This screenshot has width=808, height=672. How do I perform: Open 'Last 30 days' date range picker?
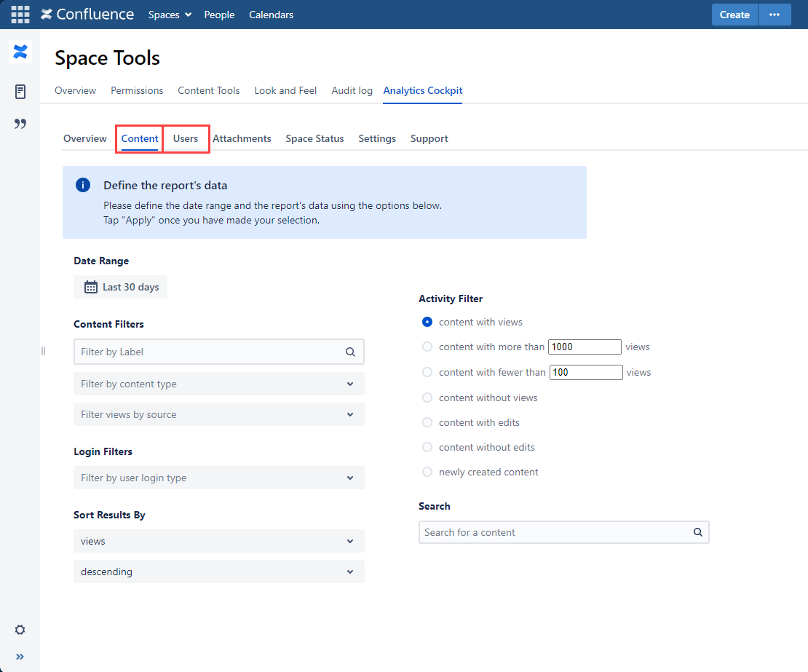[x=121, y=287]
